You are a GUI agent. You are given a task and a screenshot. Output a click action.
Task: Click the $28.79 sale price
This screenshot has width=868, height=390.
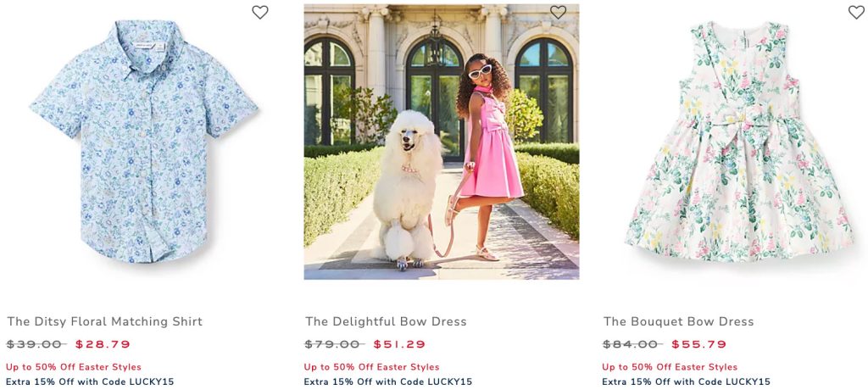103,344
